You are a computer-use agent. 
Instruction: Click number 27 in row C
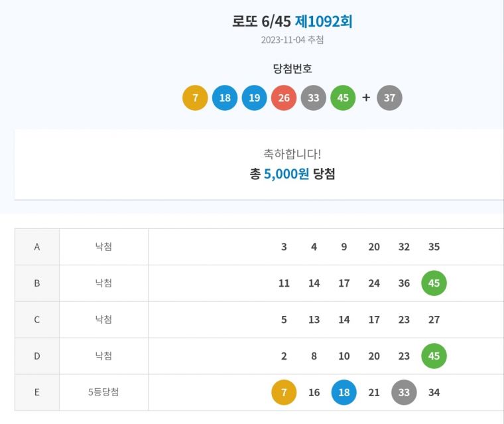[x=434, y=320]
